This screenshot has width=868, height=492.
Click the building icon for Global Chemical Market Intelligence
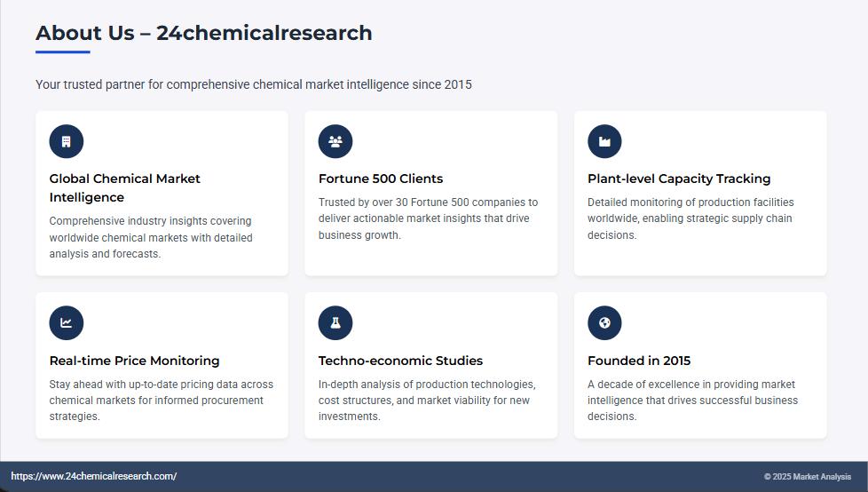(67, 141)
